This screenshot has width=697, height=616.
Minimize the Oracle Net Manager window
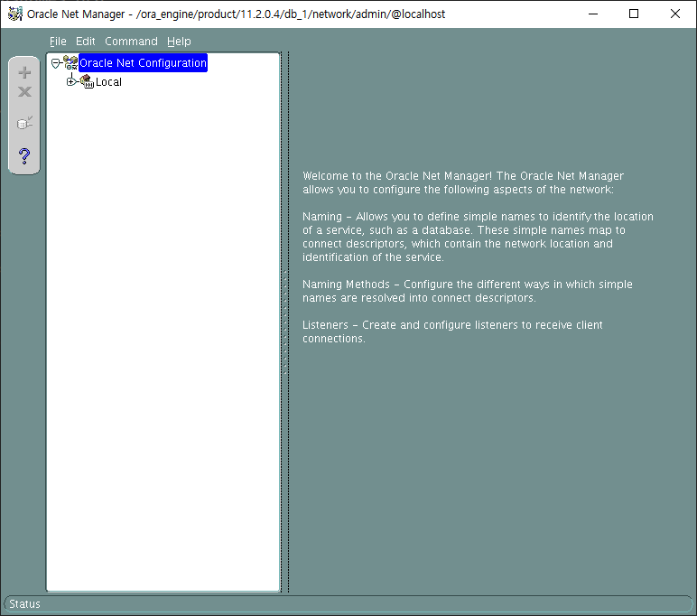click(593, 14)
